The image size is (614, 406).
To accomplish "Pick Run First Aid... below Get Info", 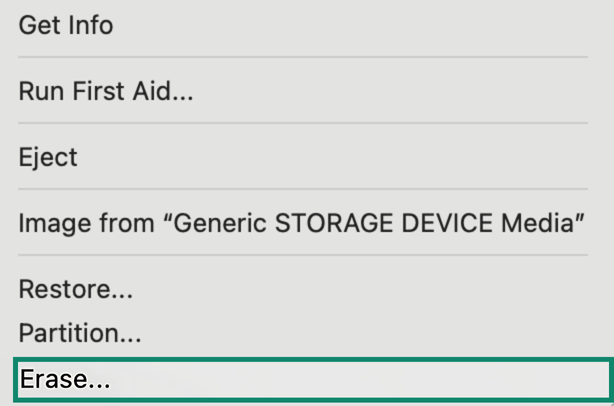I will (x=106, y=91).
